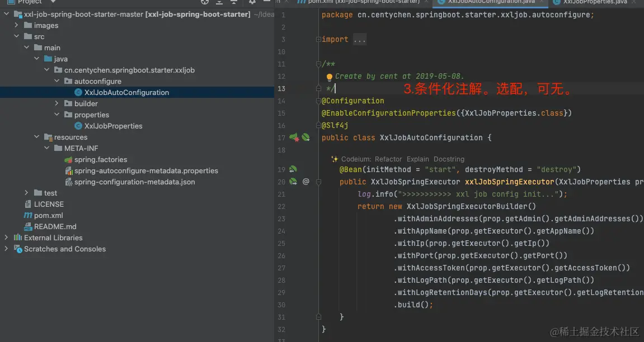Expand the test folder
The height and width of the screenshot is (342, 644).
point(26,193)
